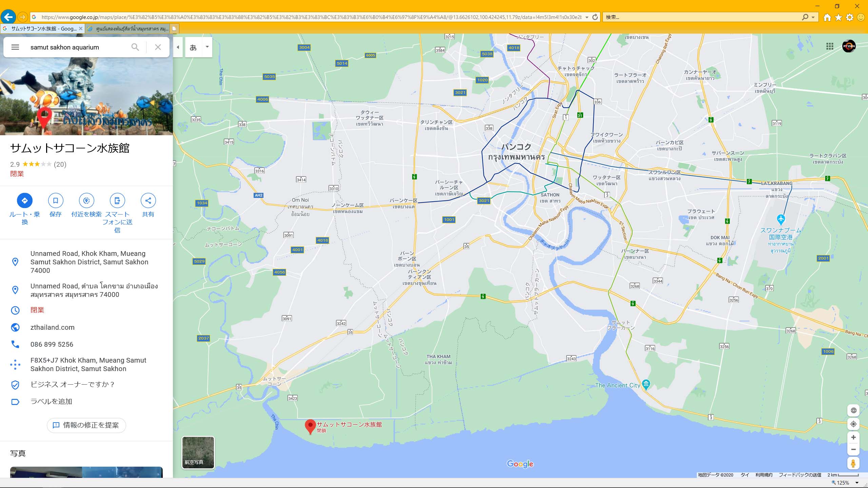Click the browser refresh icon
The height and width of the screenshot is (488, 868).
pos(595,17)
